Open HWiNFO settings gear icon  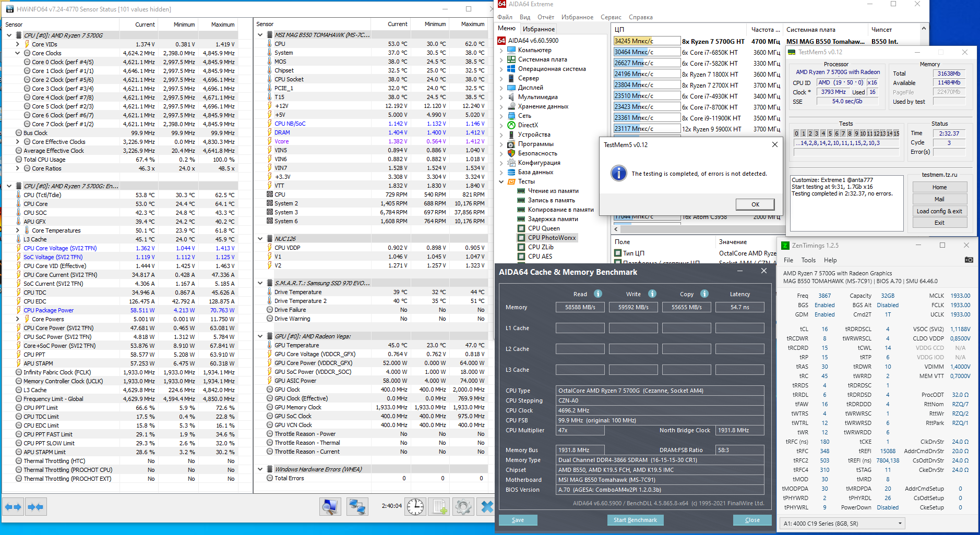pos(463,507)
